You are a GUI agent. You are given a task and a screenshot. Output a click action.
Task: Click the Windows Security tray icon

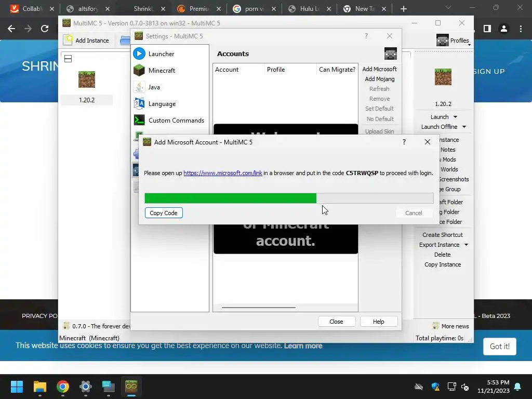(x=435, y=387)
